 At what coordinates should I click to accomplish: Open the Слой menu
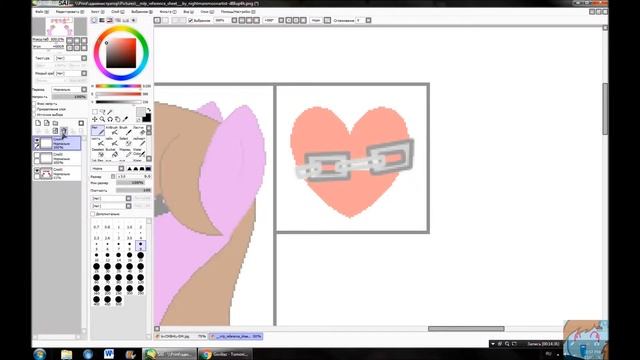[118, 12]
